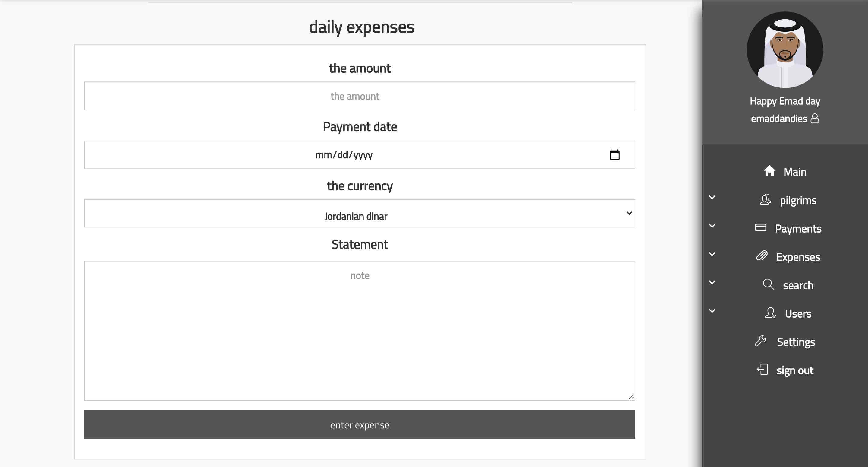
Task: Open the currency dropdown showing Jordanian dinar
Action: [360, 213]
